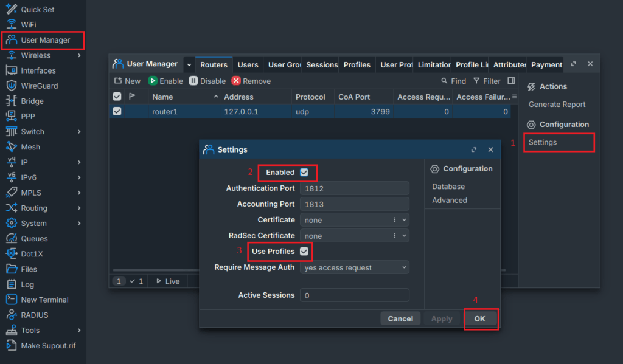Open the PPP section
This screenshot has height=364, width=623.
pyautogui.click(x=28, y=116)
